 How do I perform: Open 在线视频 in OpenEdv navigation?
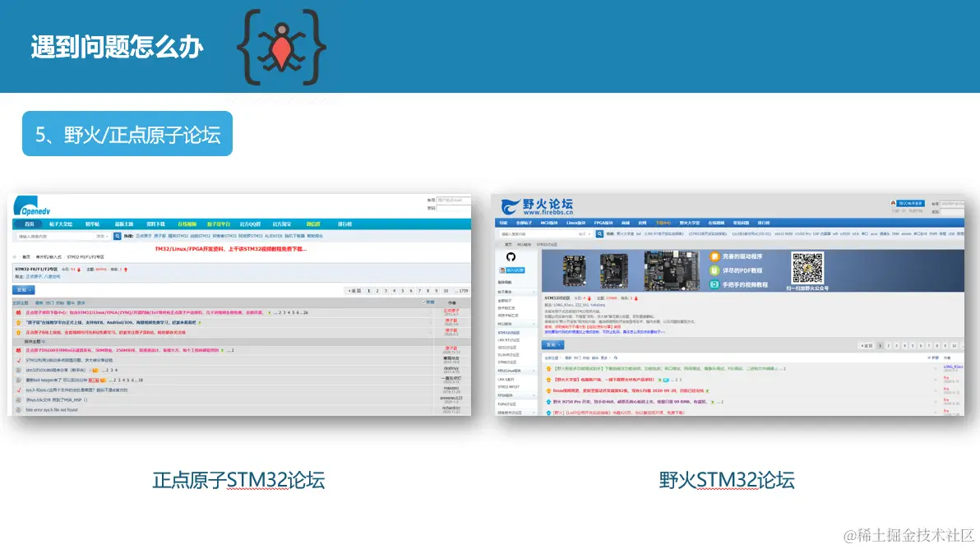pyautogui.click(x=187, y=224)
